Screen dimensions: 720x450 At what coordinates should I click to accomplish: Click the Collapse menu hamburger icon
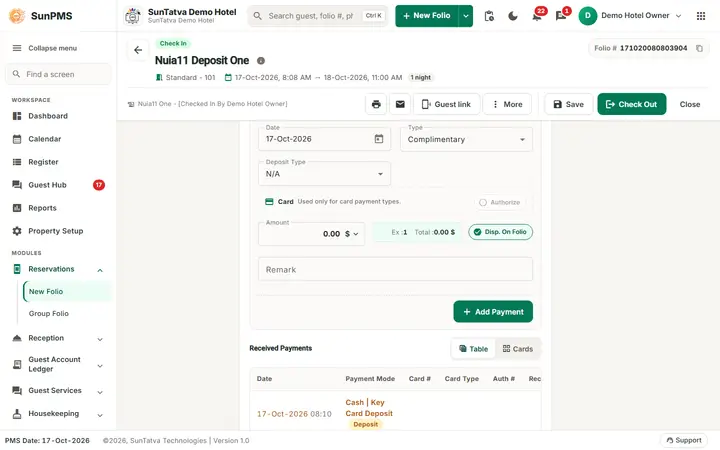(17, 48)
